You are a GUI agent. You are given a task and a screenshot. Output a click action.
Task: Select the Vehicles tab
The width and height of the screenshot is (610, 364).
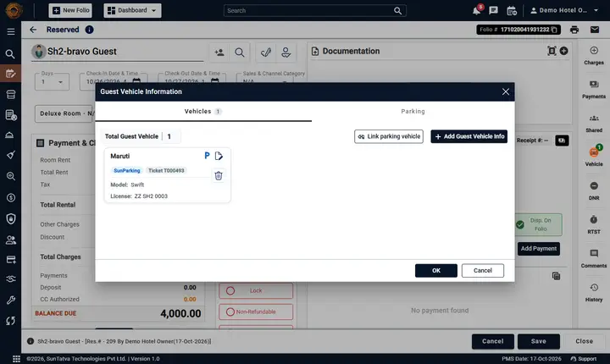[x=203, y=112]
